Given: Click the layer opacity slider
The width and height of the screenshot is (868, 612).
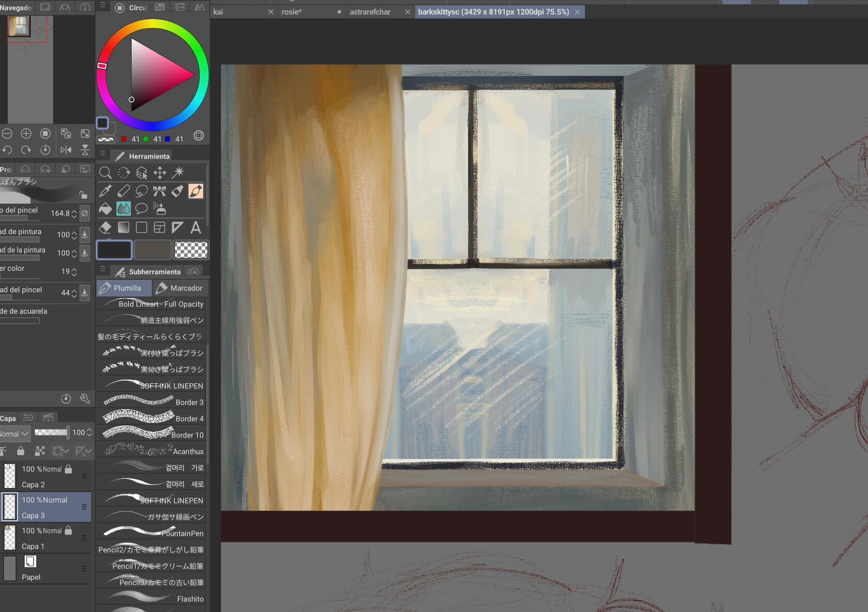Looking at the screenshot, I should pyautogui.click(x=51, y=432).
